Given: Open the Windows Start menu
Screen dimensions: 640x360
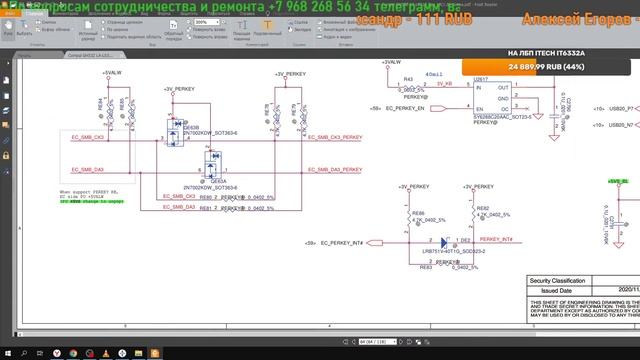Looking at the screenshot, I should [8, 353].
